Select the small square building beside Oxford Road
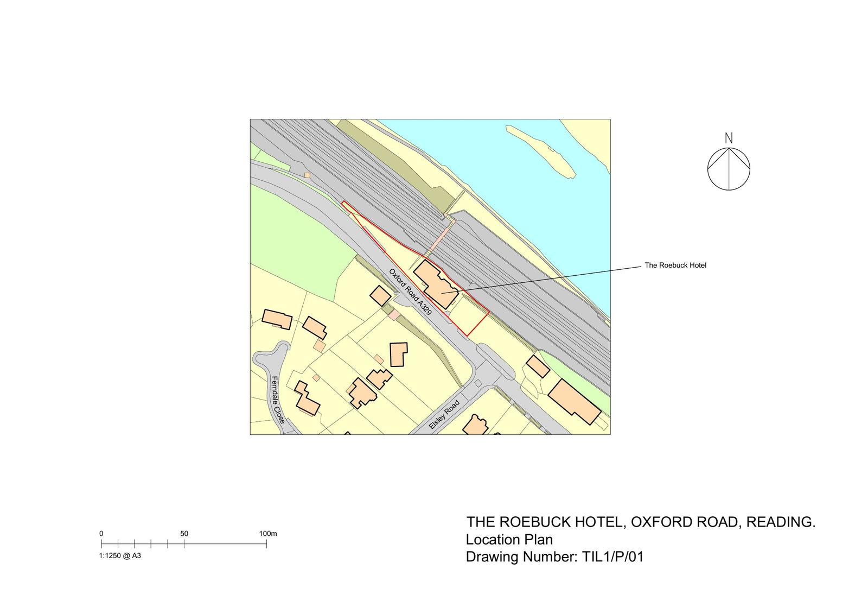The image size is (868, 614). (380, 296)
